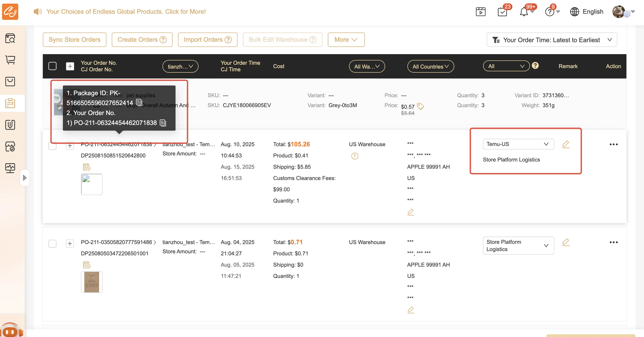The height and width of the screenshot is (337, 644).
Task: Check the box for order PO-211-03505820777591486
Action: coord(52,243)
